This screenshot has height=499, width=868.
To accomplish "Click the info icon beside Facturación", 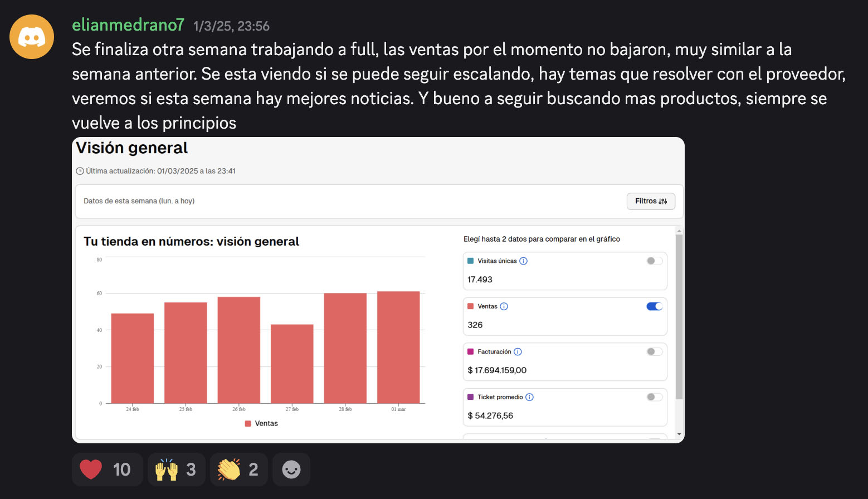I will [x=518, y=352].
